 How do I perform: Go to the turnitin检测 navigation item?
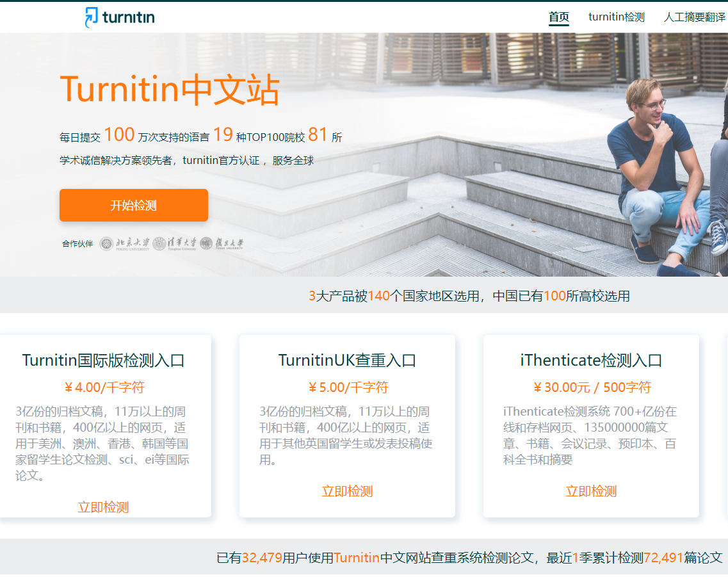616,17
